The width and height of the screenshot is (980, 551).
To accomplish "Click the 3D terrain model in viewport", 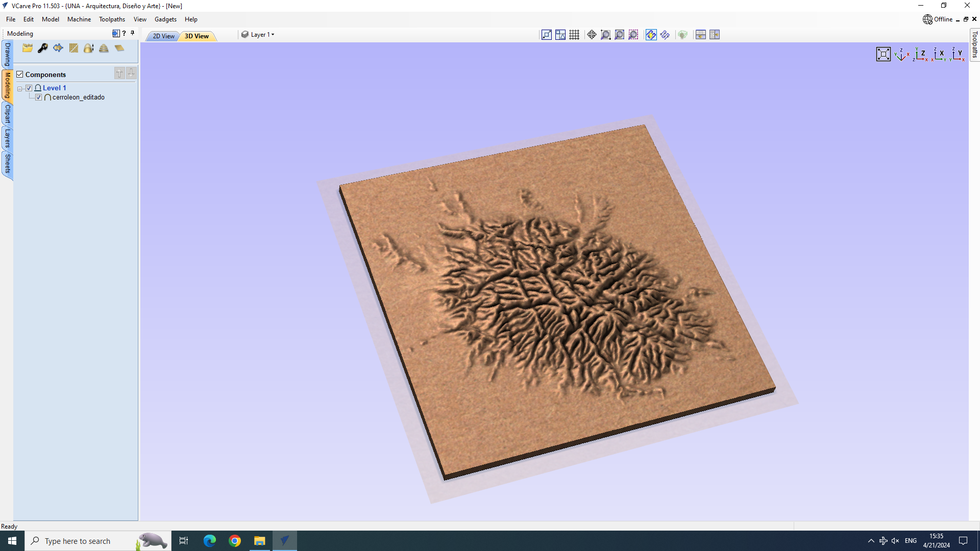I will coord(556,301).
